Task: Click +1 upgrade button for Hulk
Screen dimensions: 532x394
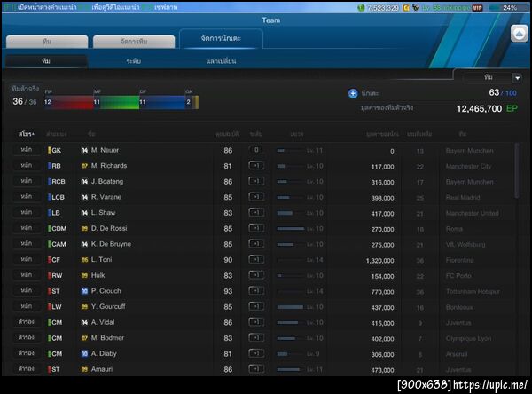Action: pos(256,275)
